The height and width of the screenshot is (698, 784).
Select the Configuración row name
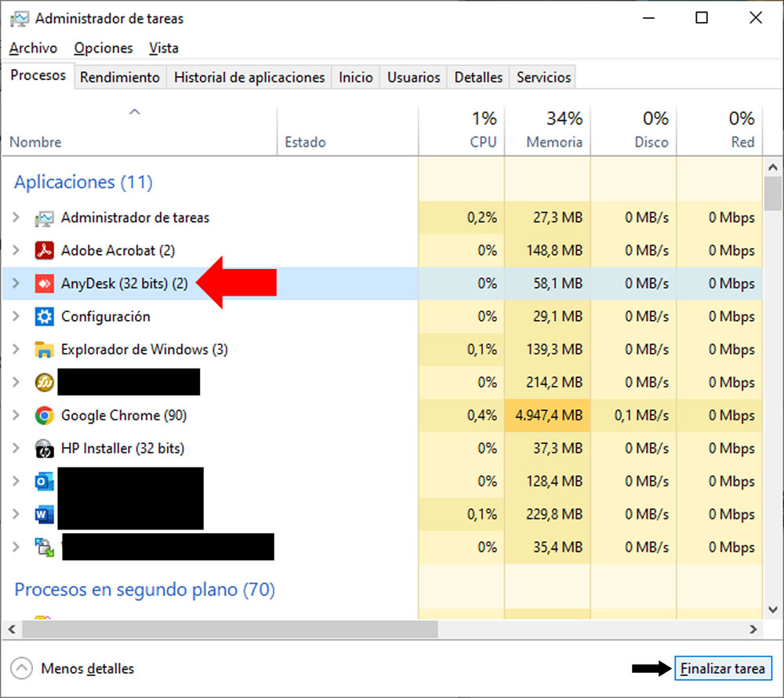106,317
